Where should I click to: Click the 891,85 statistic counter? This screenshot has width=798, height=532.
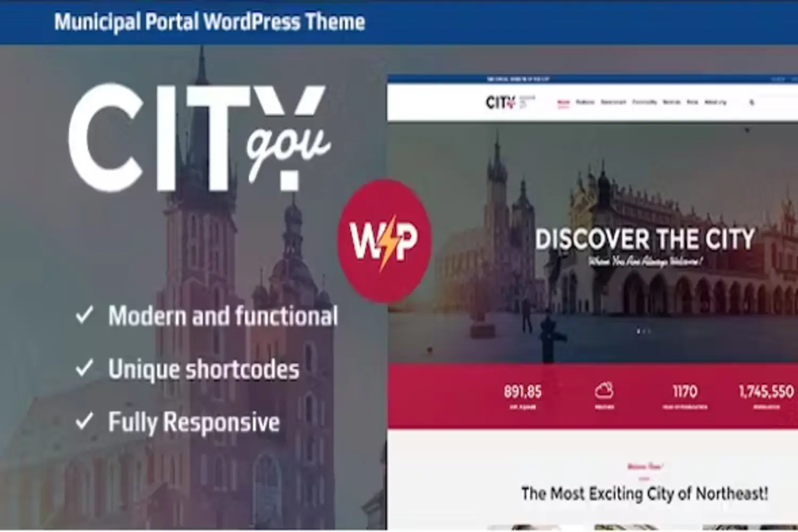coord(522,392)
